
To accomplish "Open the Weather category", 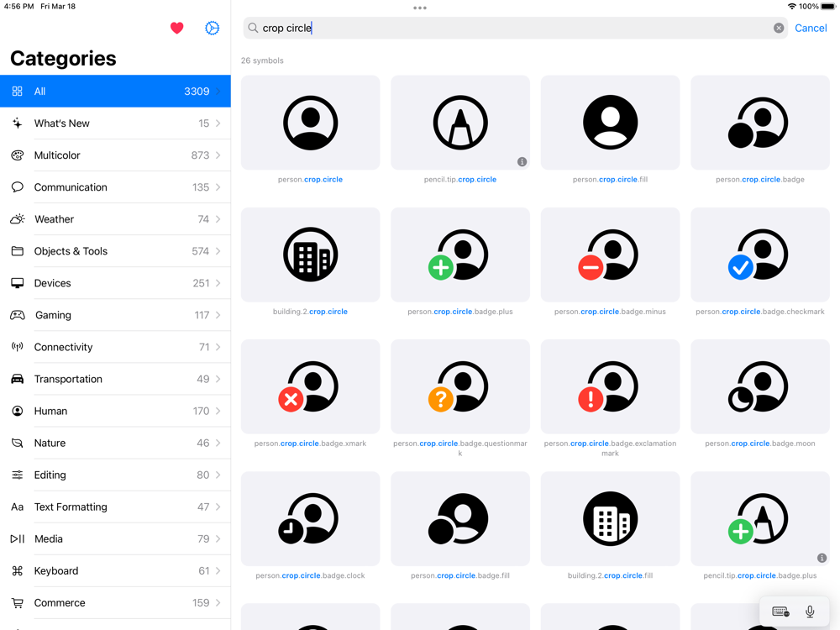I will (115, 219).
